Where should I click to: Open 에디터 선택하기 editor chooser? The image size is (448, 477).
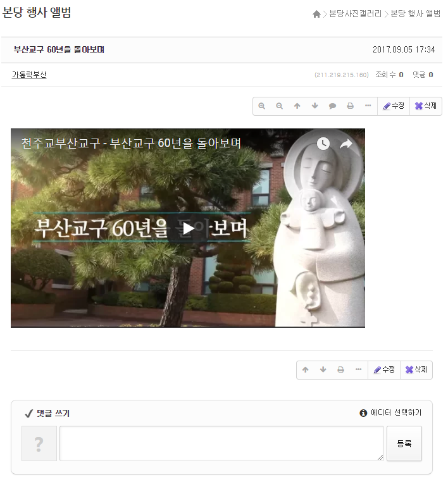click(x=390, y=413)
